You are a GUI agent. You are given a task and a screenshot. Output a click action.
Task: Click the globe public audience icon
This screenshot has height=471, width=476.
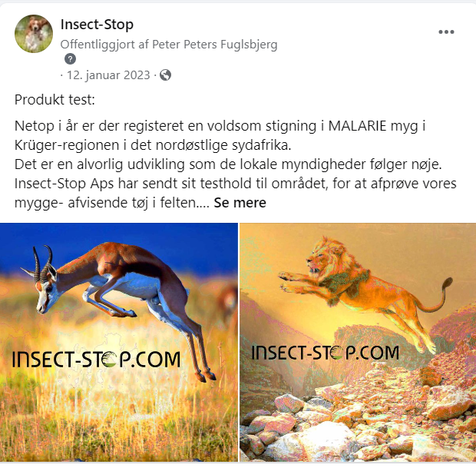click(x=165, y=75)
